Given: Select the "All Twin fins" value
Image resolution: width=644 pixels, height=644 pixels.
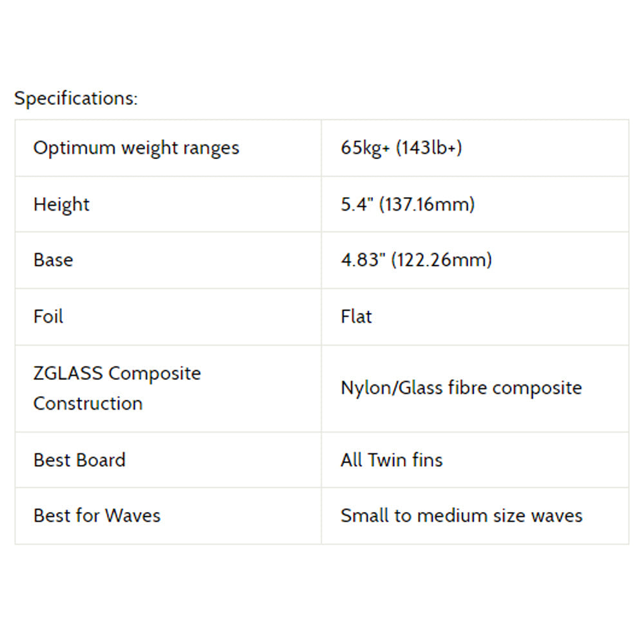Looking at the screenshot, I should (392, 460).
